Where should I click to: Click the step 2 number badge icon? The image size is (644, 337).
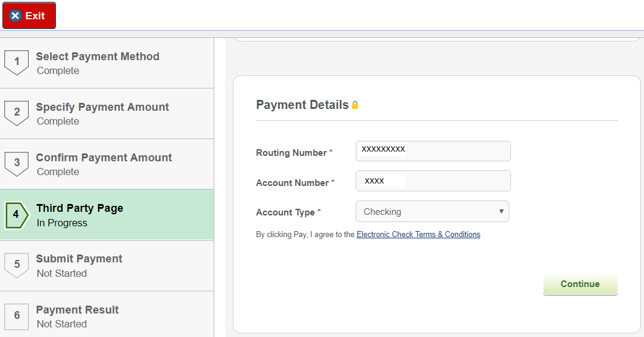tap(16, 113)
